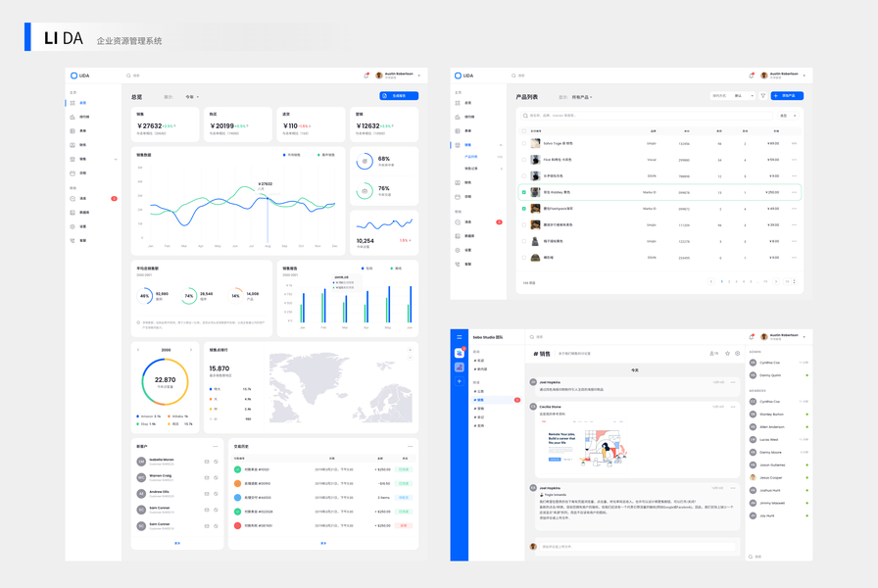Click mail icon beside Andrew Ellis
This screenshot has height=588, width=878.
pos(207,494)
